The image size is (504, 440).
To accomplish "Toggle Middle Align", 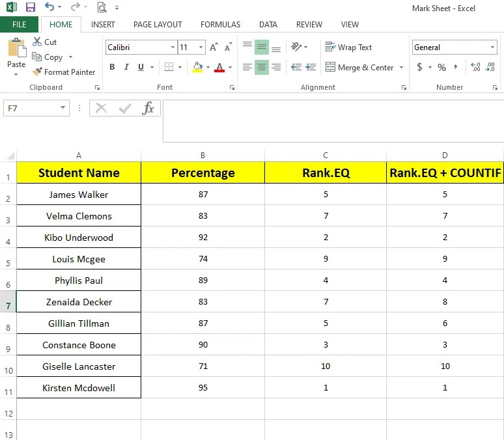I will pos(262,48).
